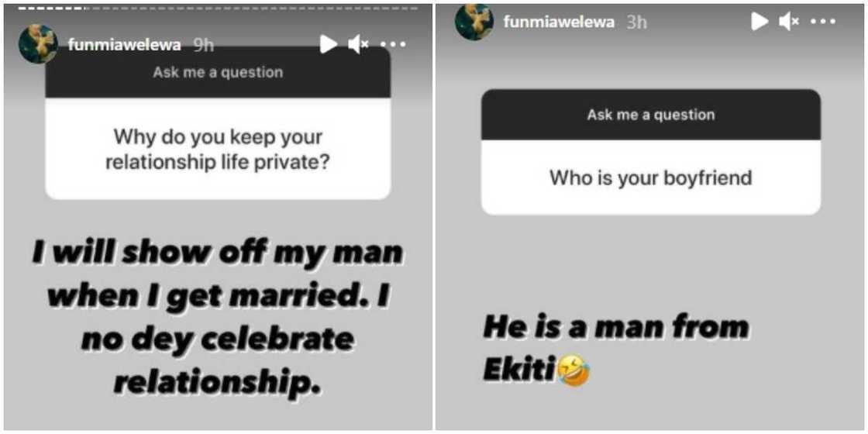Click the 3h timestamp on right story

[636, 22]
